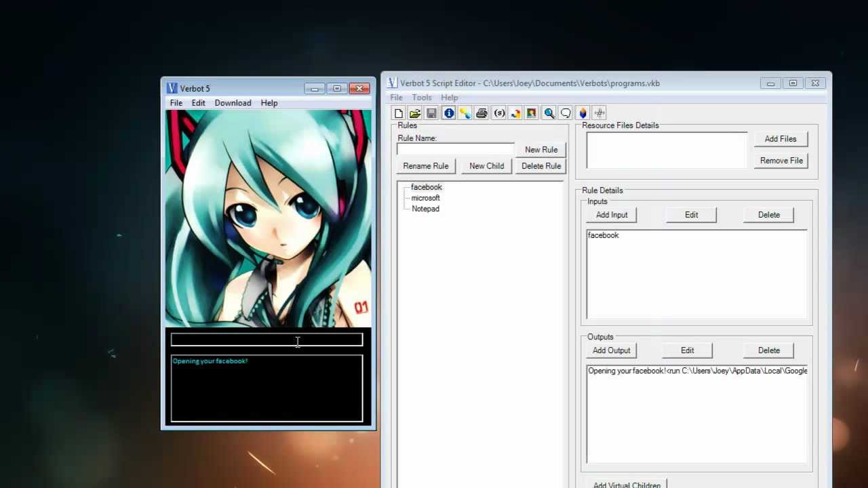Click the Add Input button
The image size is (868, 488).
click(612, 215)
